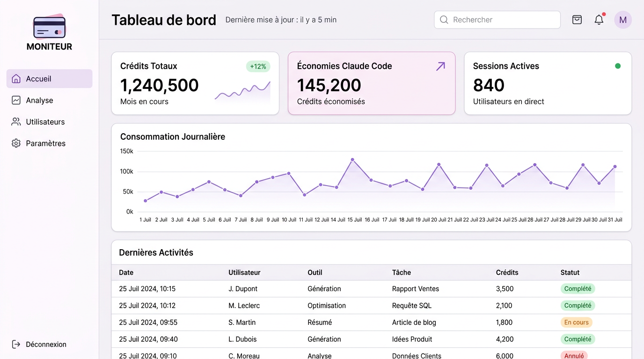This screenshot has height=359, width=644.
Task: Click the Date column header
Action: pyautogui.click(x=126, y=273)
